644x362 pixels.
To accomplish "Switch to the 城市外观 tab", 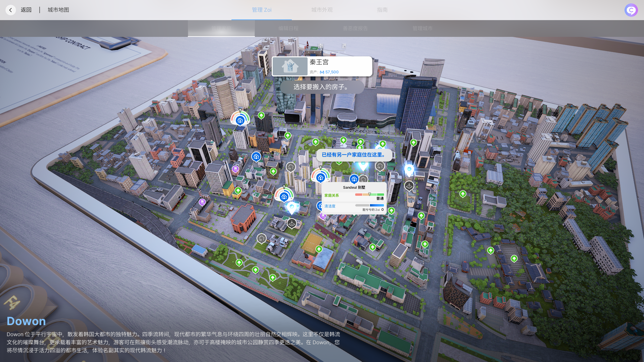I will [322, 10].
